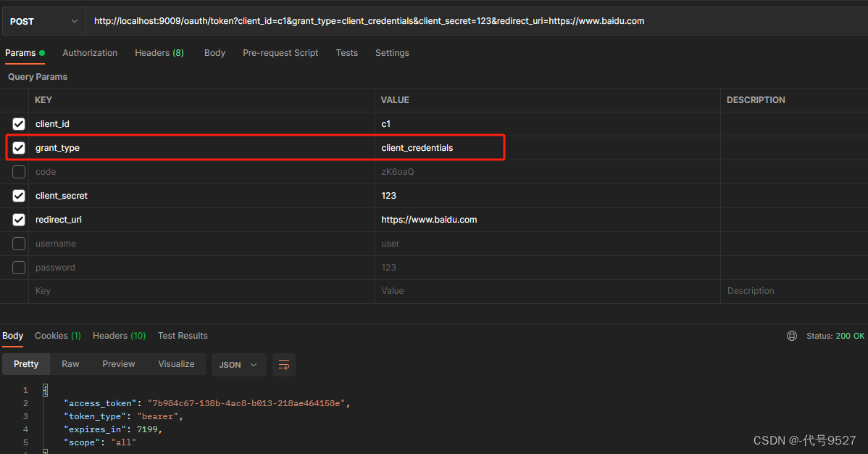868x454 pixels.
Task: Switch to the Tests tab
Action: point(346,53)
